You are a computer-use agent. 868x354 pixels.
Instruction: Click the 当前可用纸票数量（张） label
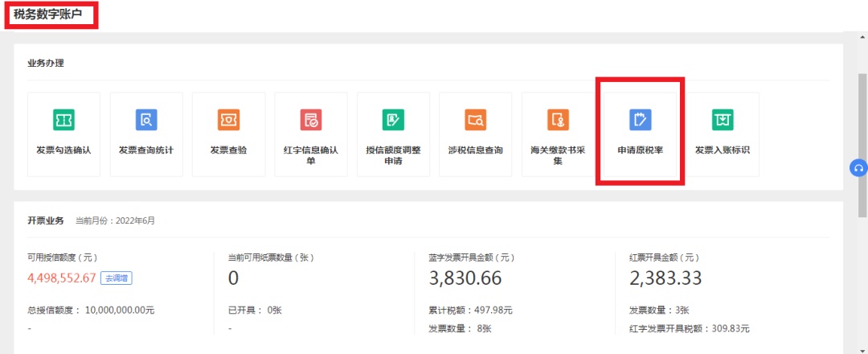[272, 257]
